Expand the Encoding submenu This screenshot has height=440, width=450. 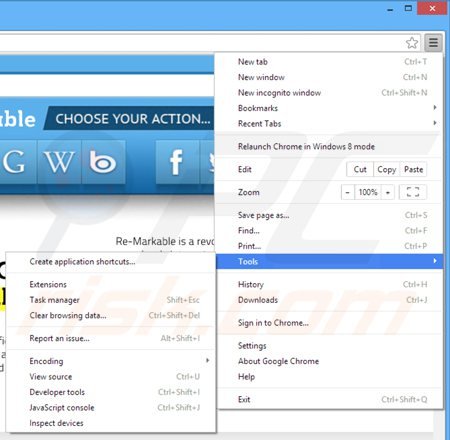(x=111, y=361)
